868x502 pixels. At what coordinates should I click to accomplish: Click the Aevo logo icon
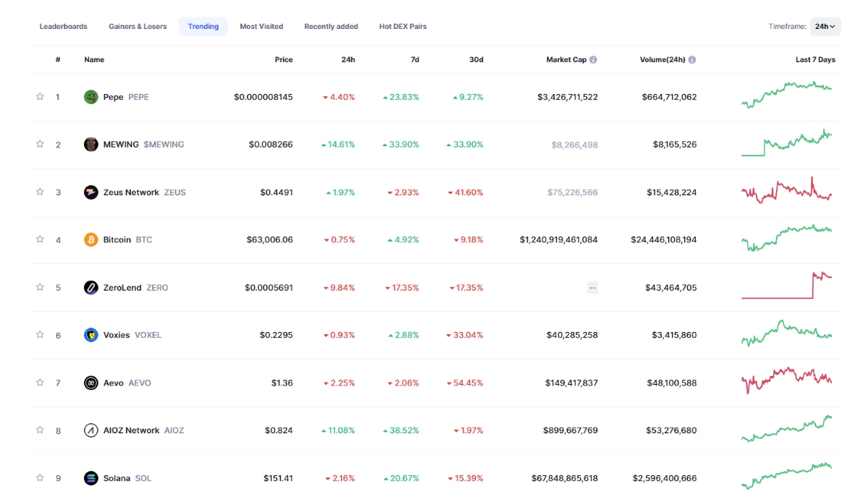point(91,383)
